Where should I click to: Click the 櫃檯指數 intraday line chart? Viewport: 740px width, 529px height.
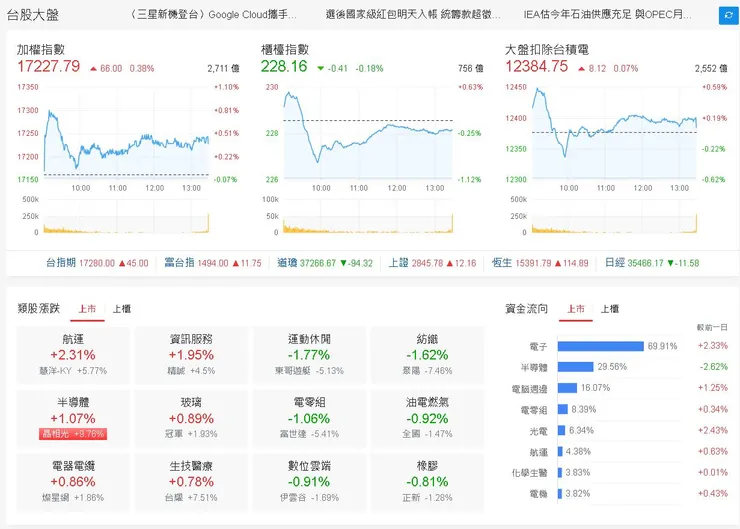click(368, 133)
